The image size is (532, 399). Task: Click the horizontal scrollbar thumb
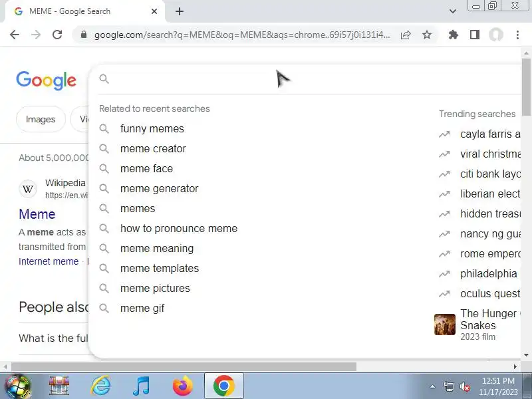click(x=184, y=367)
